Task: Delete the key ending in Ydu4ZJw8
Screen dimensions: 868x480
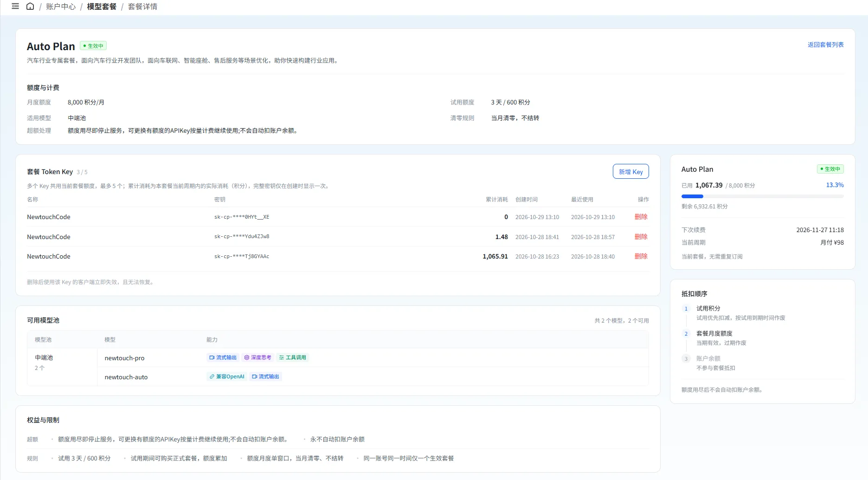Action: point(641,237)
